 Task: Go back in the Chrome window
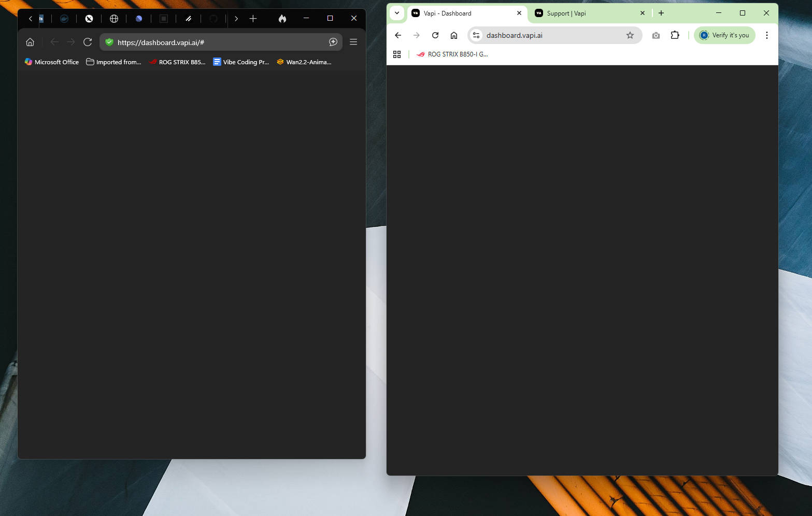click(398, 35)
